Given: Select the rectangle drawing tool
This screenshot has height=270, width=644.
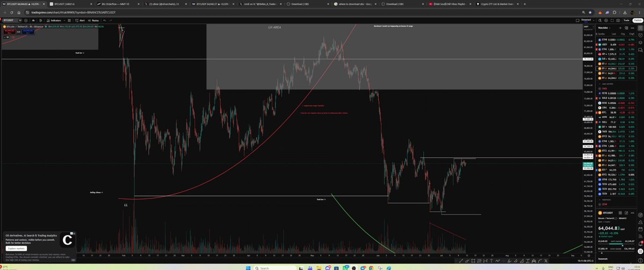Looking at the screenshot, I should click(473, 261).
